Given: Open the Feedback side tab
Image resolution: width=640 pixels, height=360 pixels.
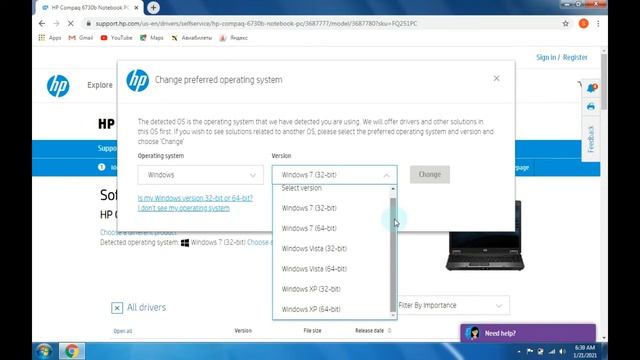Looking at the screenshot, I should pyautogui.click(x=591, y=139).
